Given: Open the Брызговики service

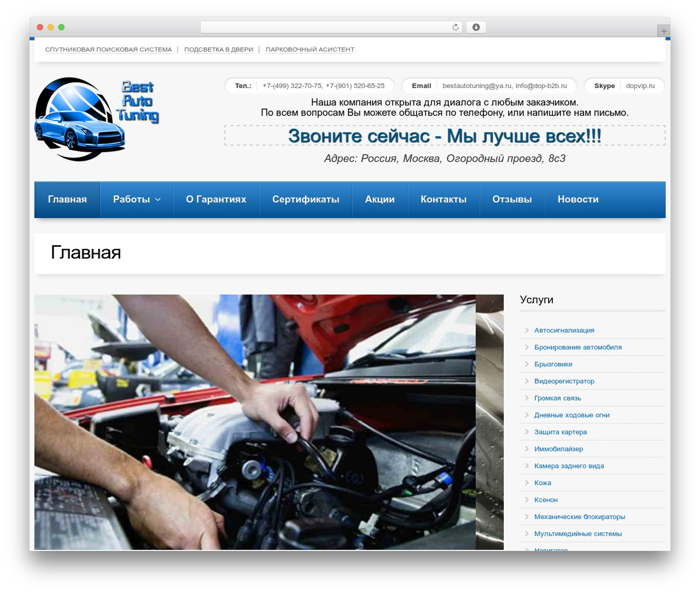Looking at the screenshot, I should 553,364.
